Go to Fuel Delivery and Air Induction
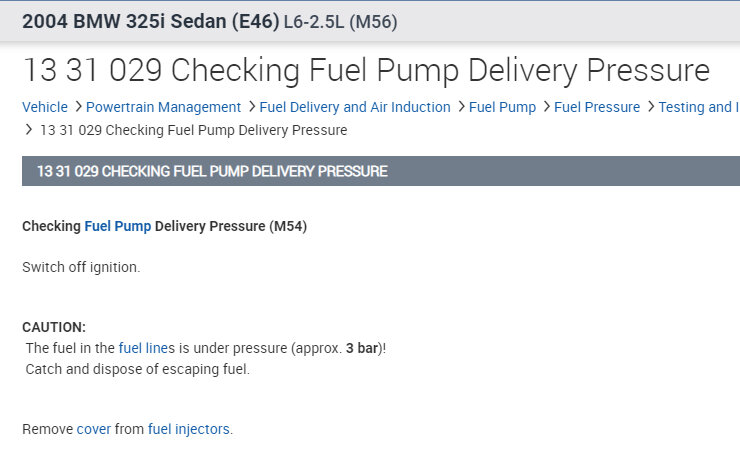Screen dimensions: 740x470 click(354, 107)
